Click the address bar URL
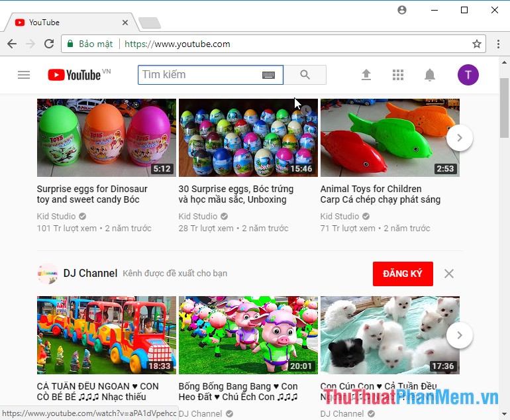Viewport: 510px width, 420px height. pyautogui.click(x=178, y=44)
